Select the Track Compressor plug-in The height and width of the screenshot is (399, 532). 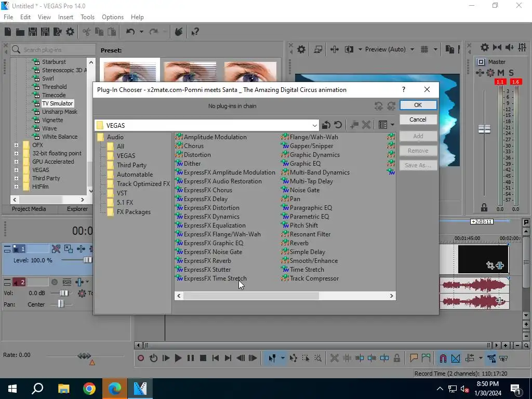tap(314, 278)
